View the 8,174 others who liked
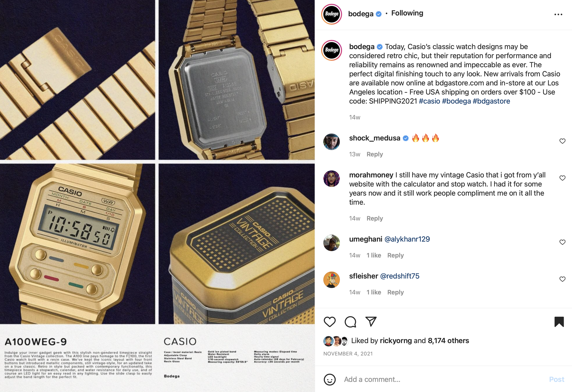 tap(448, 341)
